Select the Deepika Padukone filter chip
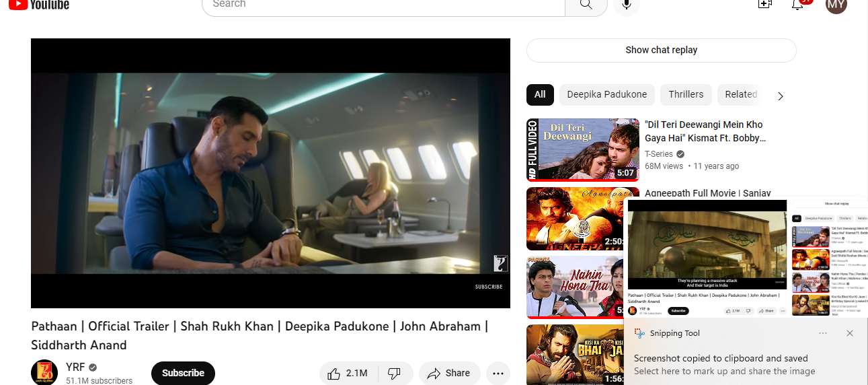868x385 pixels. point(606,94)
